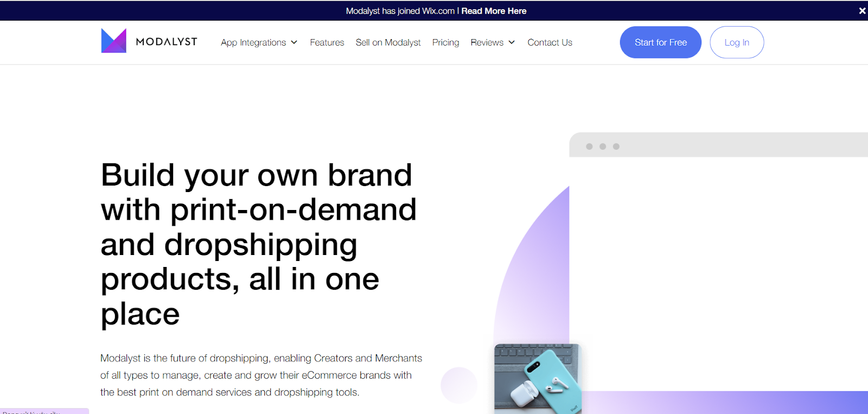Click the MODALYST wordmark text
The image size is (868, 414).
167,42
